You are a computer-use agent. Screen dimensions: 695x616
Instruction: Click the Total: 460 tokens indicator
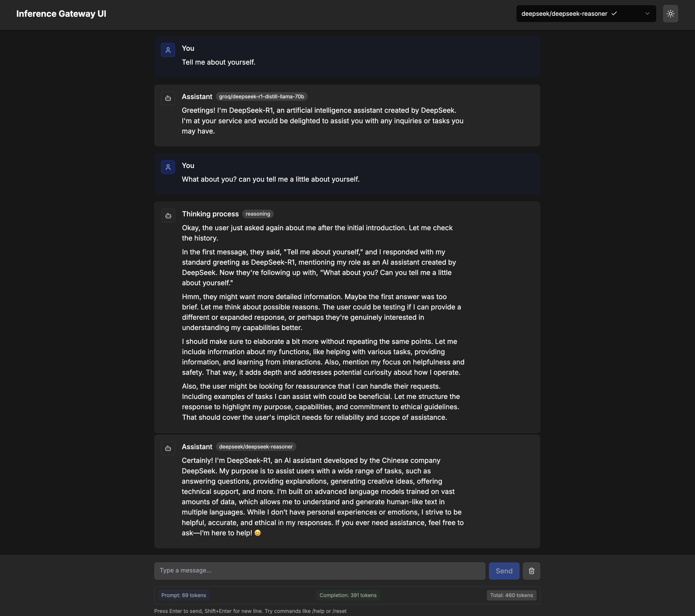511,595
